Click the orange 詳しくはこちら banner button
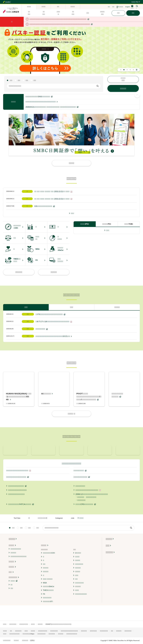Screen dimensions: 143x644 (x=45, y=68)
